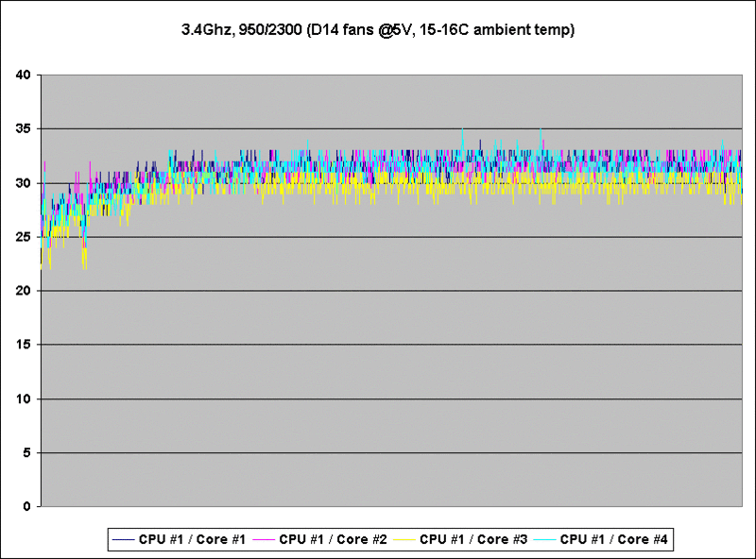Click y-axis label 35

(x=23, y=128)
